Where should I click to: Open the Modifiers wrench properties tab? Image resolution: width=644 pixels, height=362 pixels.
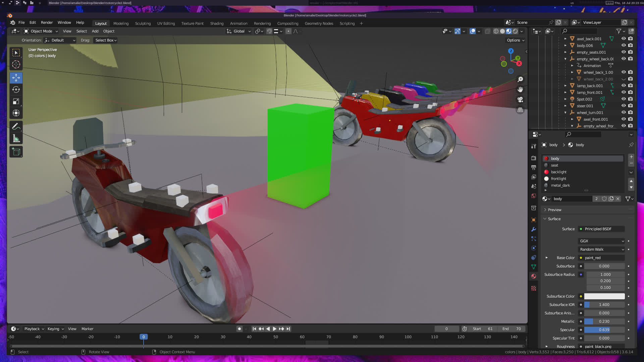click(x=534, y=230)
